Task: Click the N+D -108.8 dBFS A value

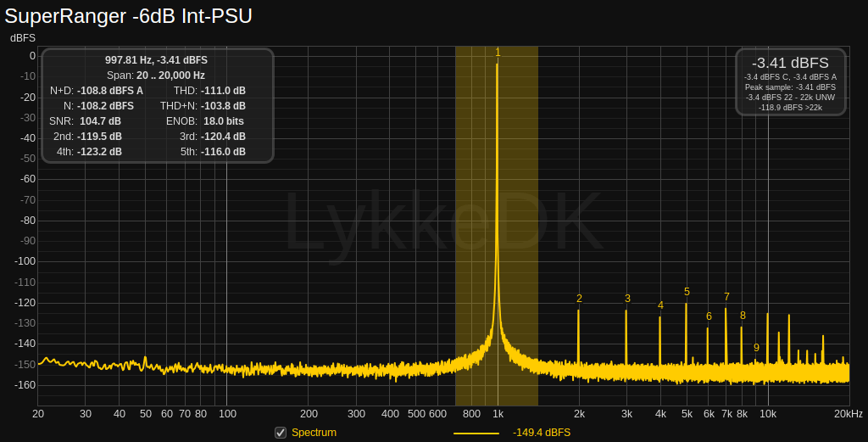Action: point(110,90)
